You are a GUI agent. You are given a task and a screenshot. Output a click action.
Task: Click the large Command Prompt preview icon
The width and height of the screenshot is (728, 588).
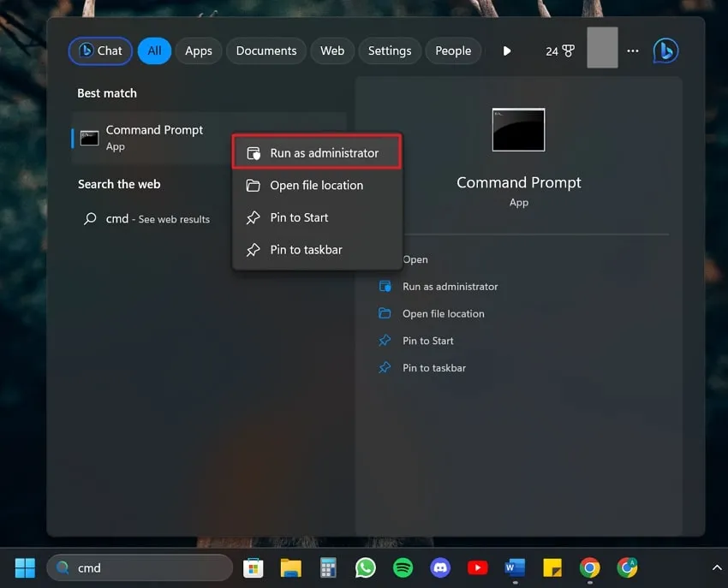click(x=518, y=130)
